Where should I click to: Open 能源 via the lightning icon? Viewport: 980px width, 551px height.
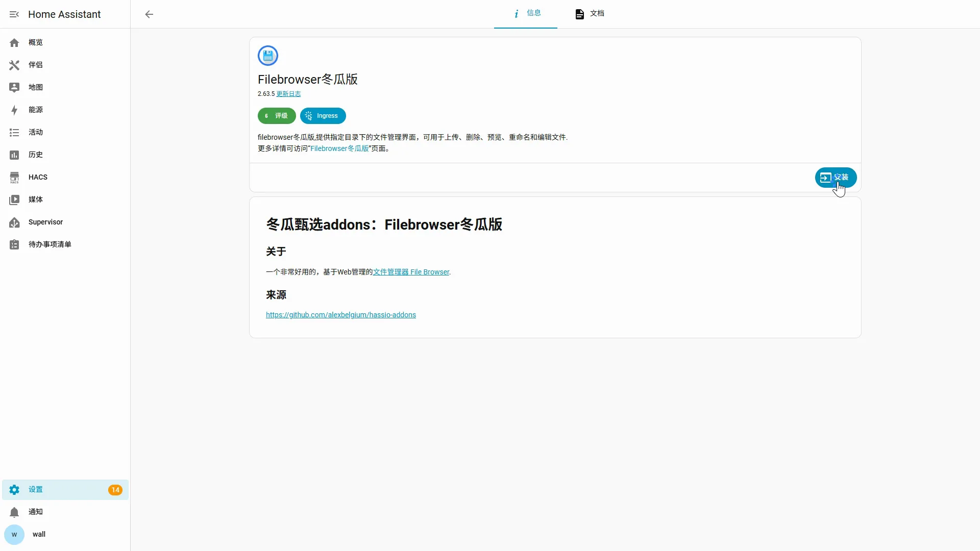[14, 110]
